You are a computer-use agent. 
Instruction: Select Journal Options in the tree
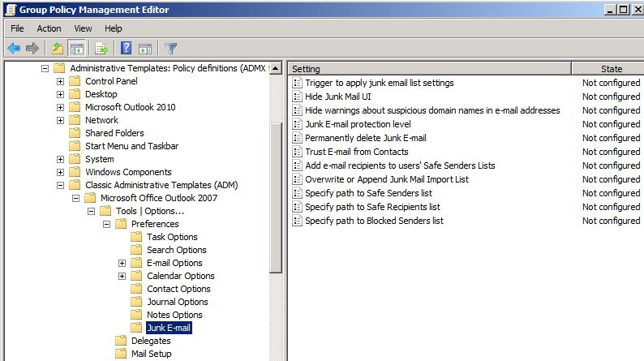pyautogui.click(x=178, y=302)
